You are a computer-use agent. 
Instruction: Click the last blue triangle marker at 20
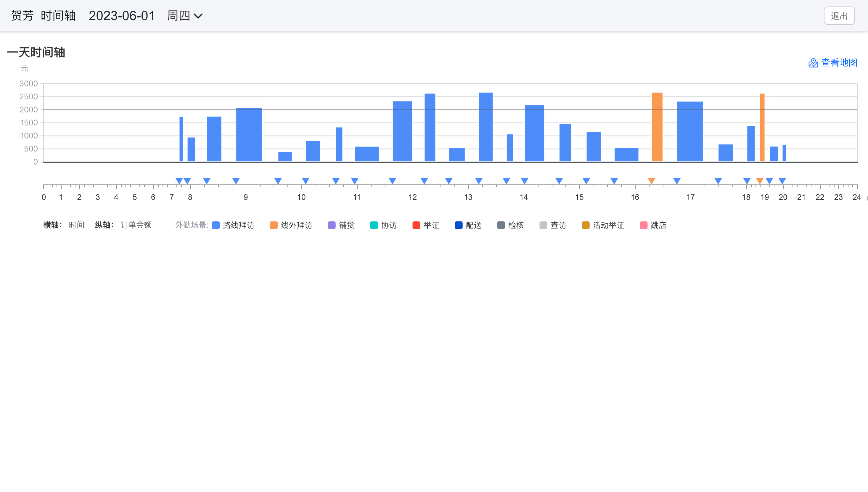[782, 181]
